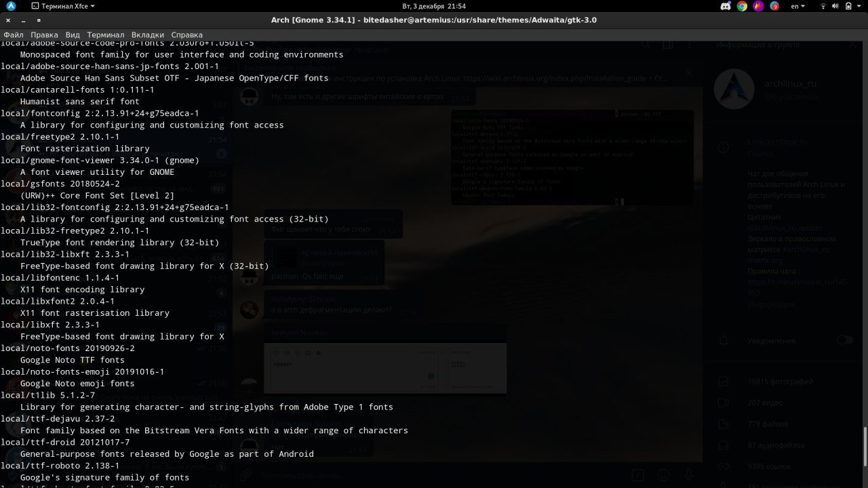Viewport: 868px width, 488px height.
Task: Click the local/ttf-dejavu 2.37-2 line
Action: click(58, 419)
